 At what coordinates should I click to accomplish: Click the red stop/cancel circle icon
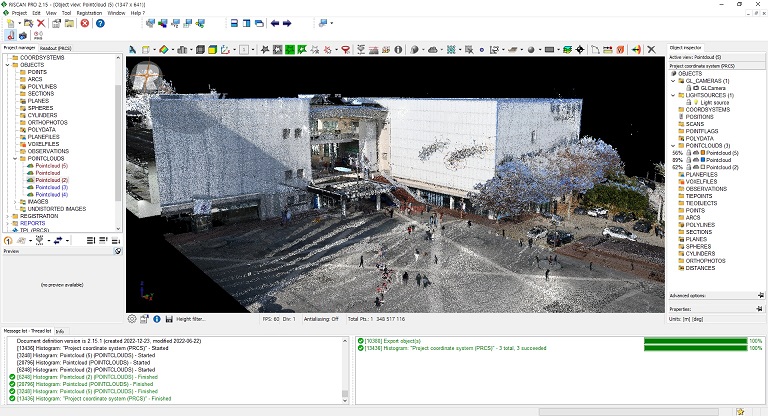pyautogui.click(x=85, y=23)
